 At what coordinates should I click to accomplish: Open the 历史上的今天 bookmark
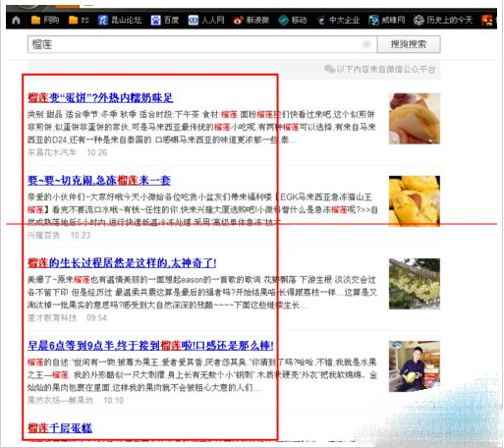click(x=443, y=21)
